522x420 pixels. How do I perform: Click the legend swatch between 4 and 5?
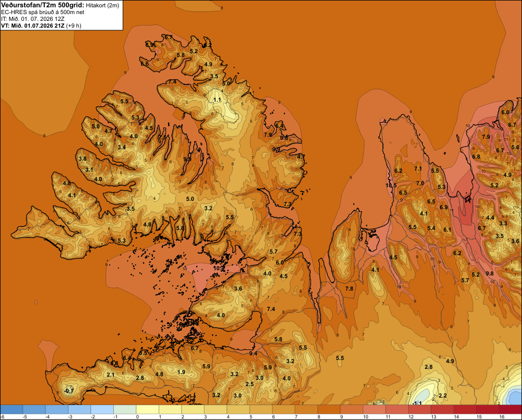click(239, 410)
